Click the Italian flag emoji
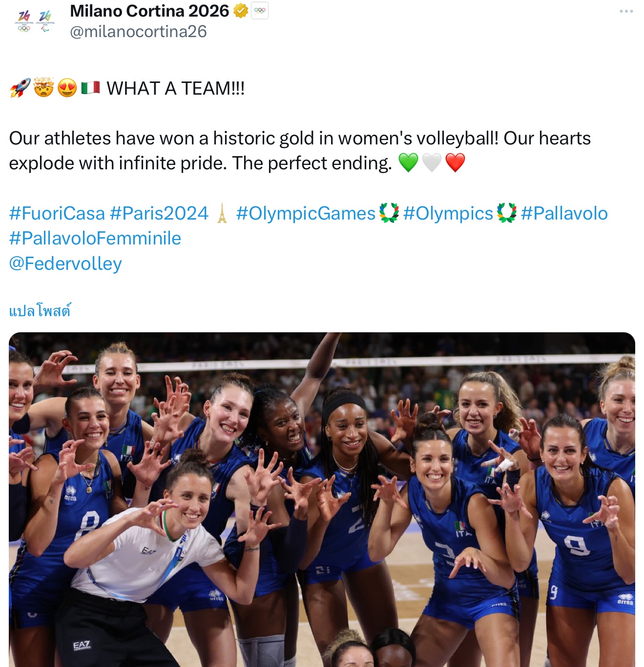Screen dimensions: 644x667 tap(90, 88)
